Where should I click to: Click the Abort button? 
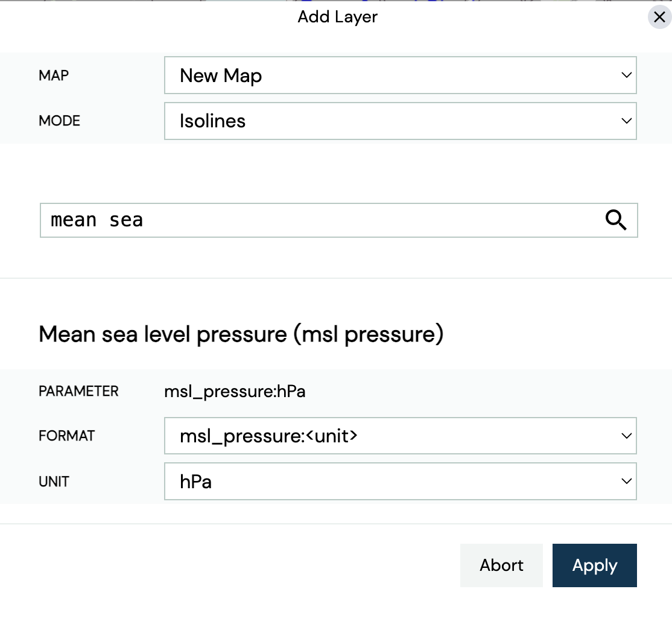coord(501,565)
